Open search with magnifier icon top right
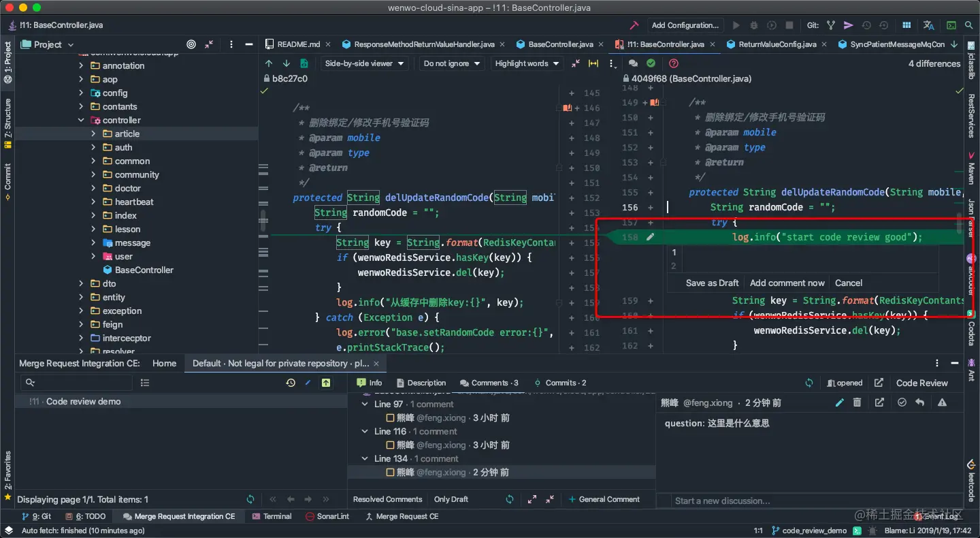 970,25
